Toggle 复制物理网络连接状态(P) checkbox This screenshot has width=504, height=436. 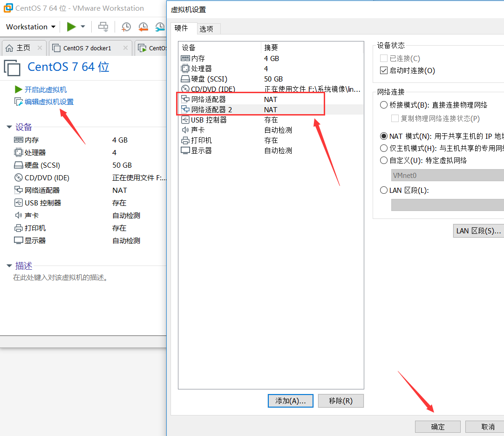point(395,118)
